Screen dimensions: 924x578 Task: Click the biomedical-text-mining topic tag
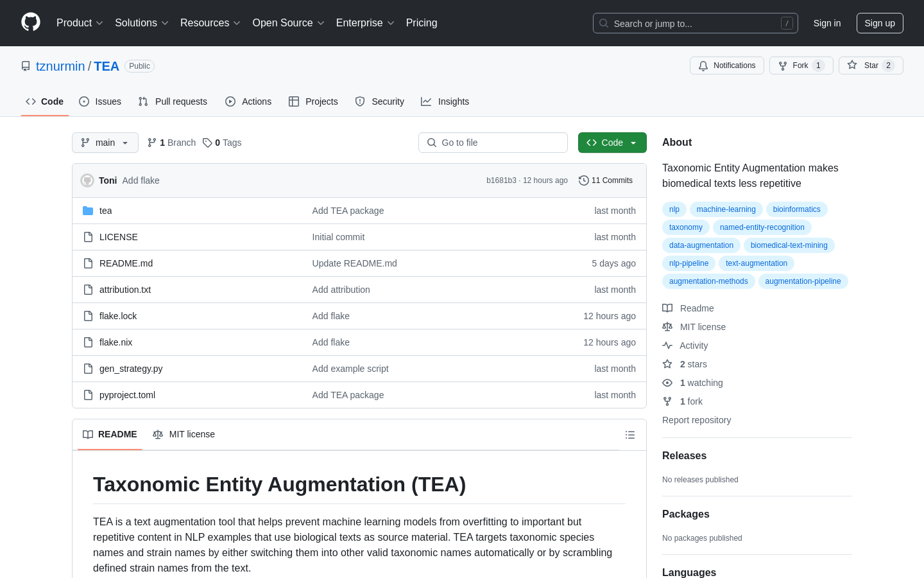[789, 245]
